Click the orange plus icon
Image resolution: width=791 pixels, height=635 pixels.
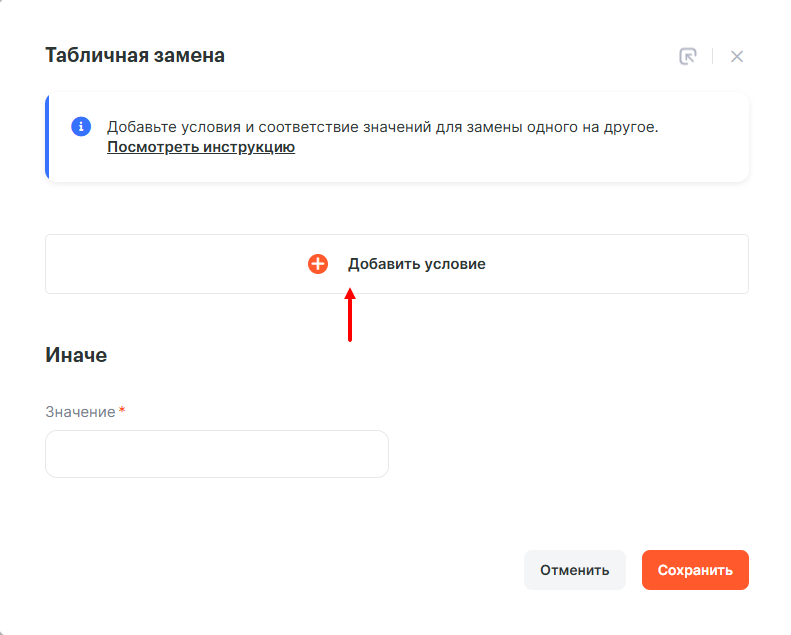coord(318,264)
